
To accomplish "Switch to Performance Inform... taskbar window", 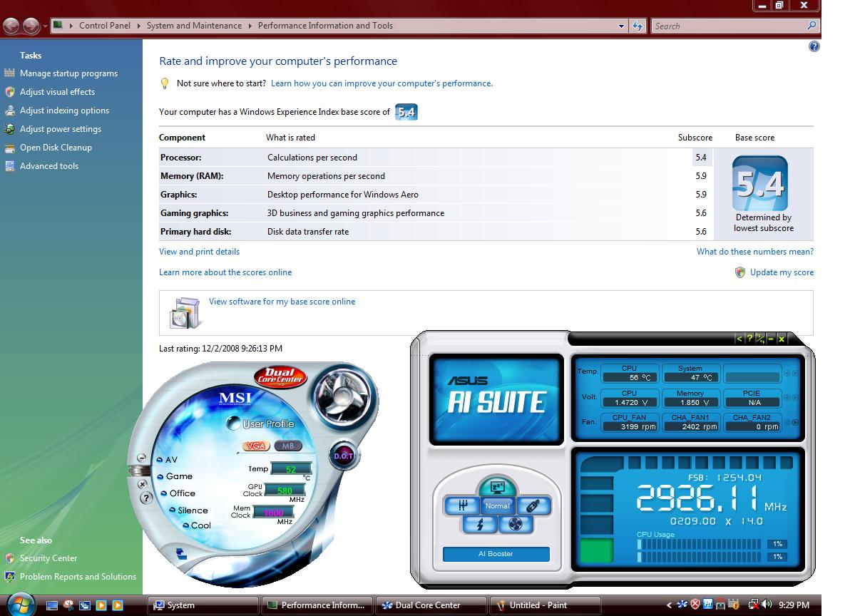I will pos(317,605).
